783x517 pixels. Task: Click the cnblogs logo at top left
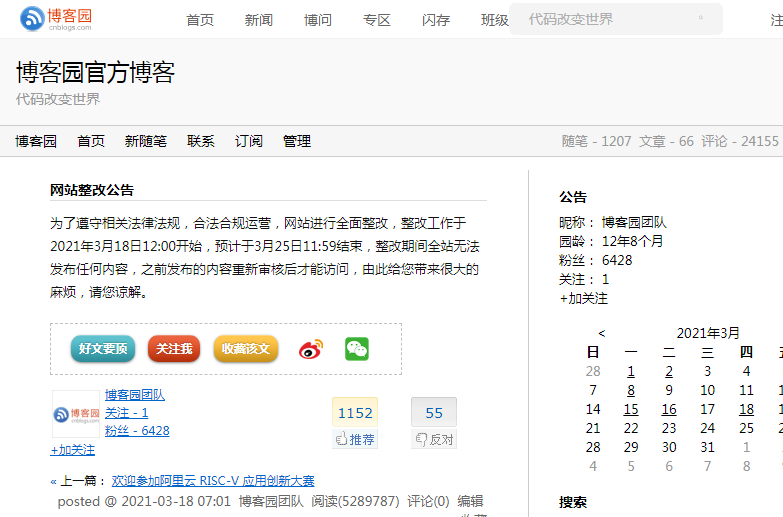[56, 19]
